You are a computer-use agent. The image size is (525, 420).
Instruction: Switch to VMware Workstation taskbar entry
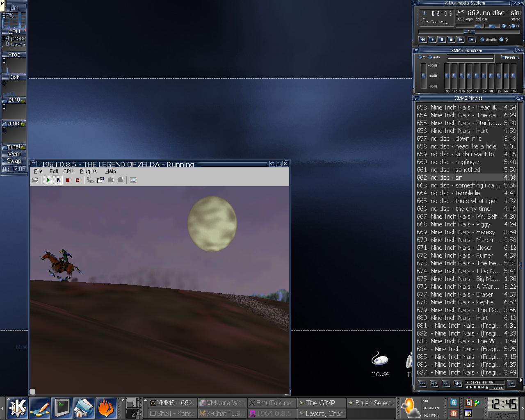pos(222,403)
